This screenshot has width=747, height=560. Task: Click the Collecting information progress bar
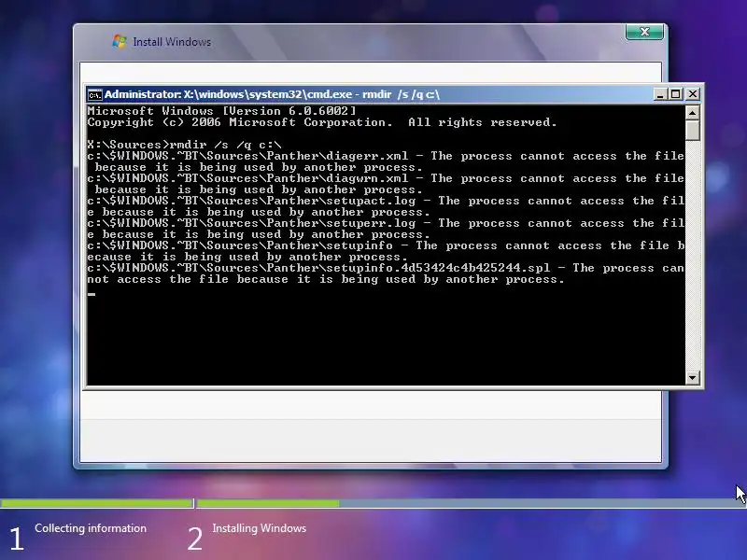pyautogui.click(x=96, y=503)
